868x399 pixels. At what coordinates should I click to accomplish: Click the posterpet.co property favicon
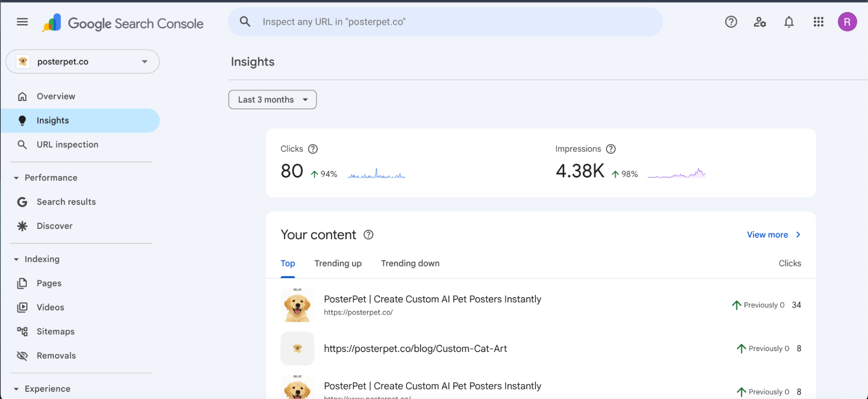click(x=23, y=62)
